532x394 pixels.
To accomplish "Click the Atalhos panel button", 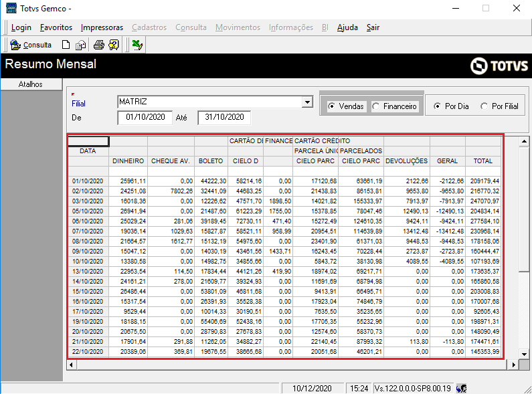I will (x=31, y=84).
